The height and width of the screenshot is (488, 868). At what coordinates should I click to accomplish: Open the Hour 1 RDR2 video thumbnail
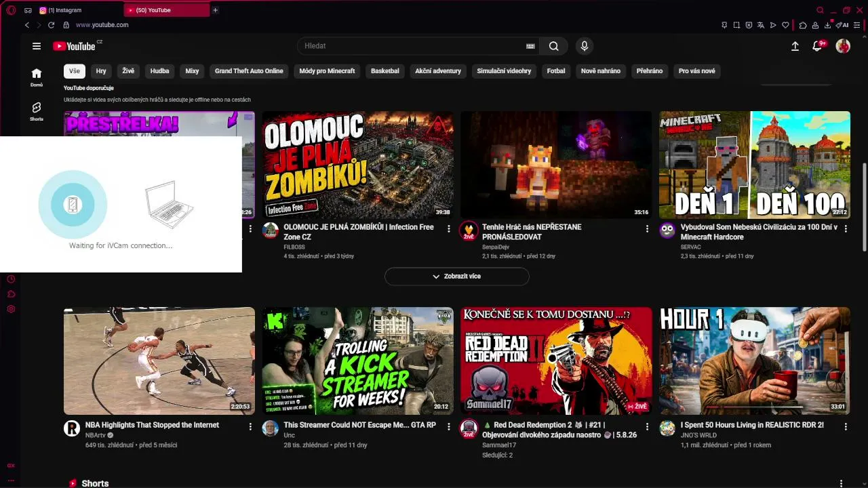(755, 361)
